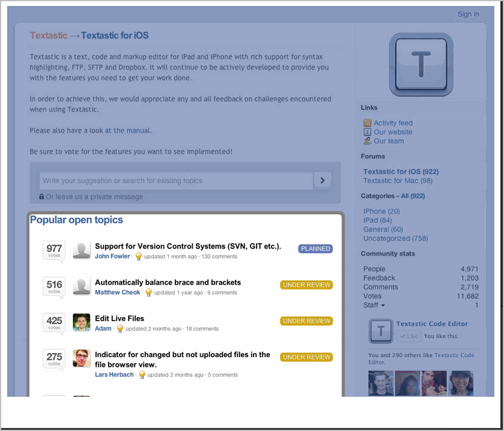The image size is (504, 431).
Task: Click the idea lightbulb beside Lars Herbach
Action: (142, 375)
